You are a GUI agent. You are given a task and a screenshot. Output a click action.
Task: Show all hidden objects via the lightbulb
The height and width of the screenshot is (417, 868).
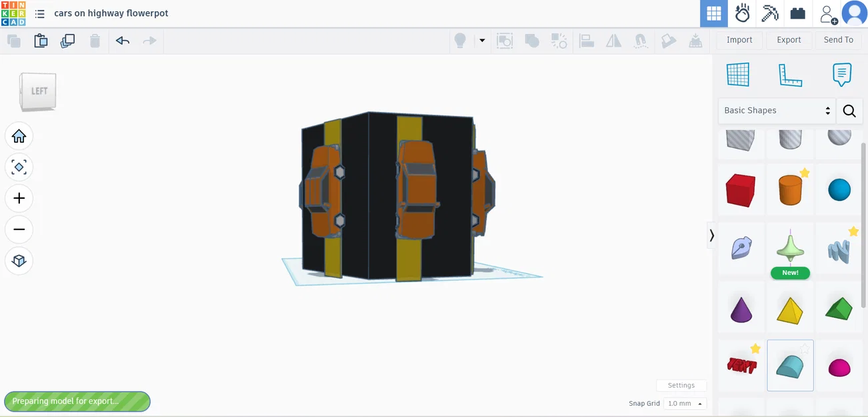(x=460, y=41)
